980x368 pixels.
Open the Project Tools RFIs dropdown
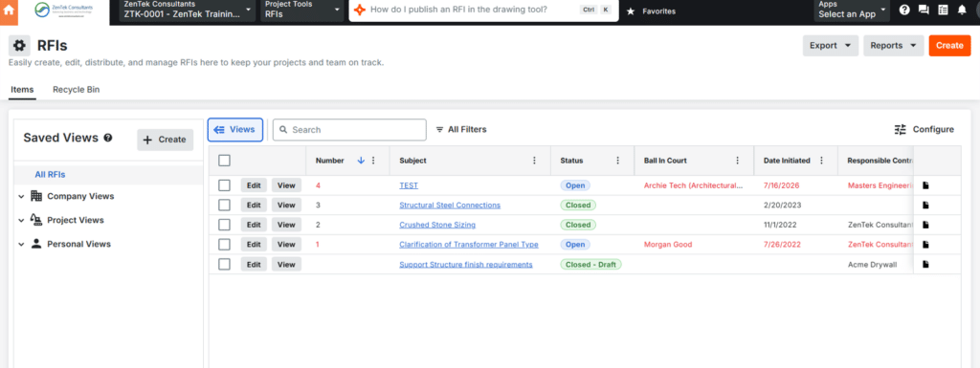click(302, 11)
